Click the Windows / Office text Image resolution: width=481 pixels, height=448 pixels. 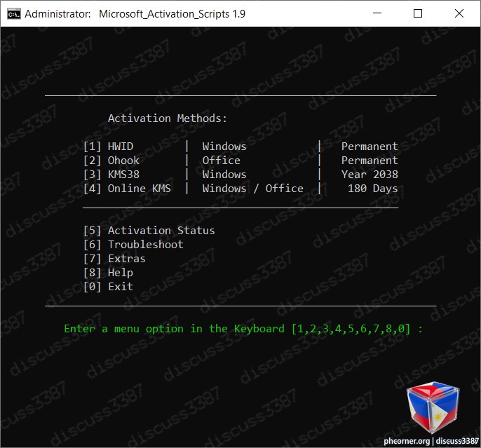click(x=252, y=189)
